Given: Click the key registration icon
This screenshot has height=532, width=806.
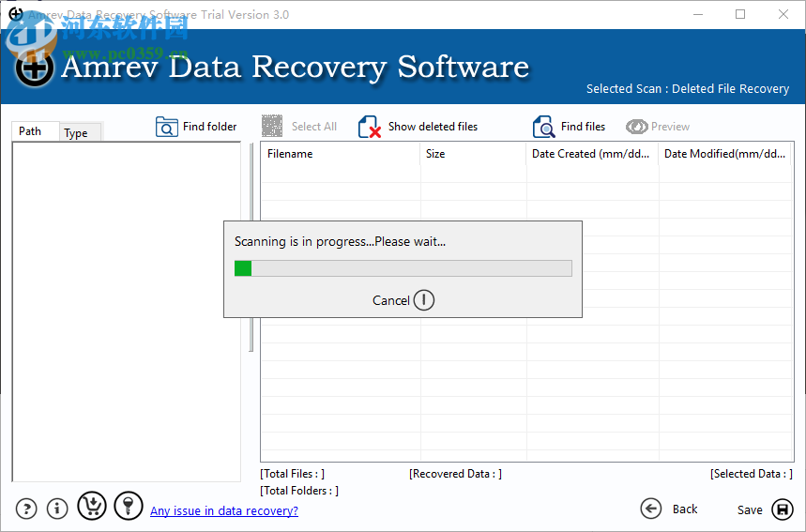Looking at the screenshot, I should click(129, 506).
